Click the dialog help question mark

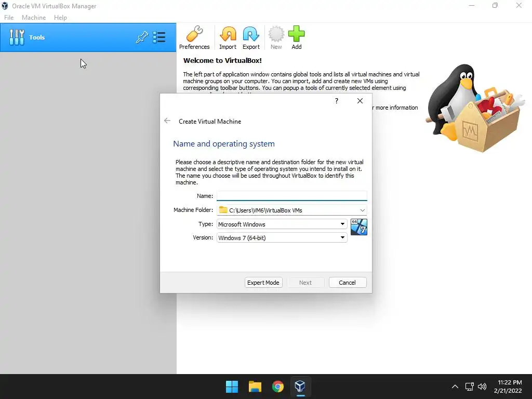337,101
